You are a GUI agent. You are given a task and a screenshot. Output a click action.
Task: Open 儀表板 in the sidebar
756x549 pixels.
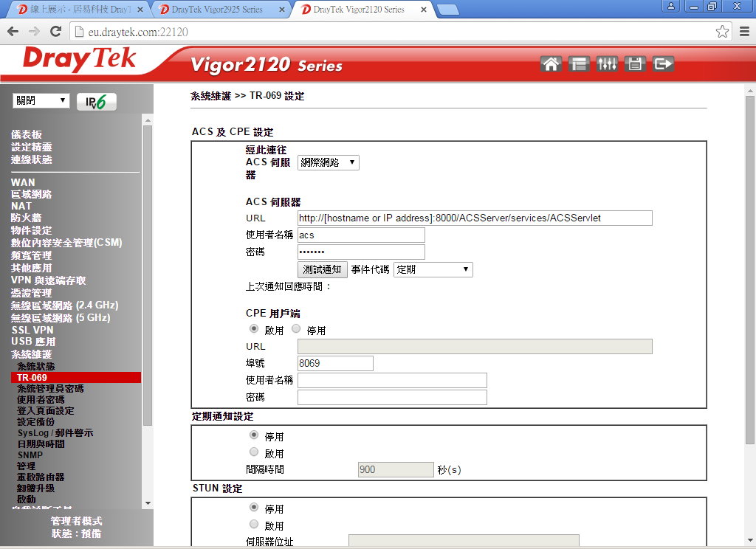tap(27, 134)
